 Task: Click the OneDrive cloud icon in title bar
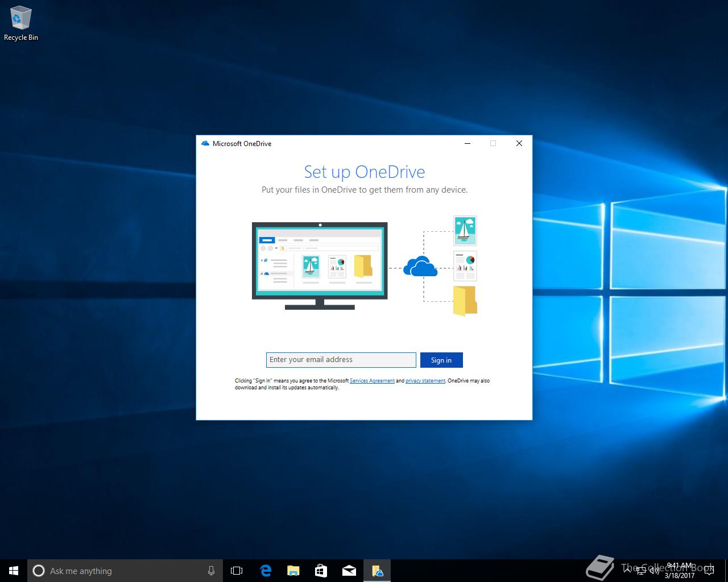point(205,143)
